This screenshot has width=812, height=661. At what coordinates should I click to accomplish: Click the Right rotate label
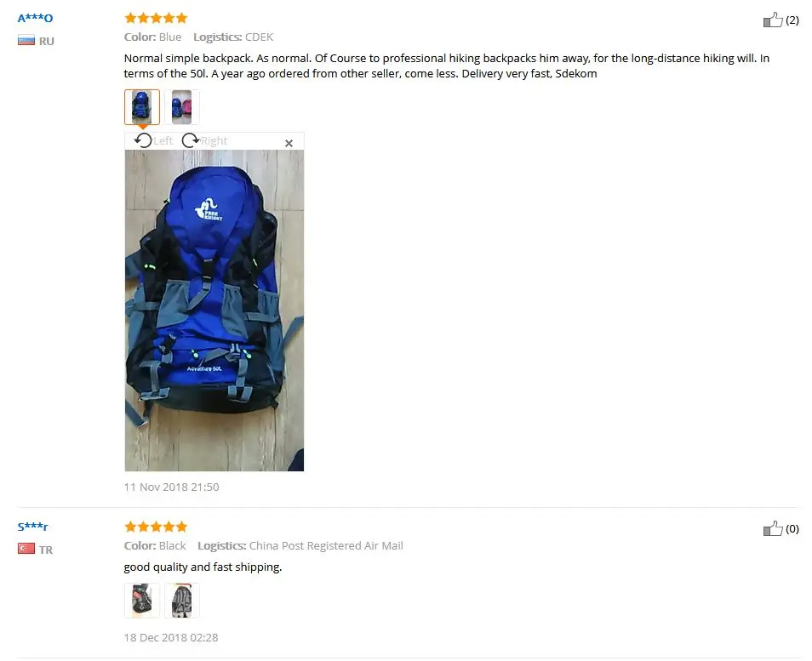pyautogui.click(x=214, y=141)
